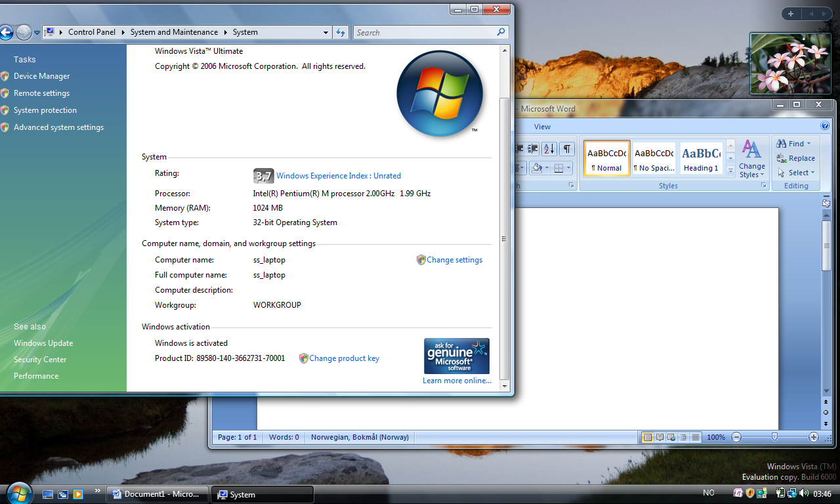Click the Zoom Out minus button
Screen dimensions: 840x504
coord(736,437)
